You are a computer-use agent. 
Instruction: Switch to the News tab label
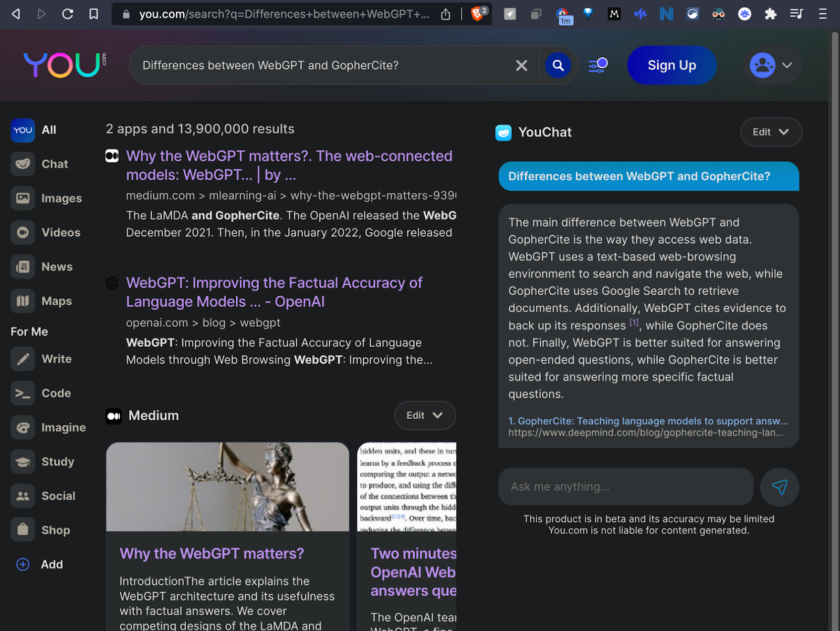click(x=57, y=267)
